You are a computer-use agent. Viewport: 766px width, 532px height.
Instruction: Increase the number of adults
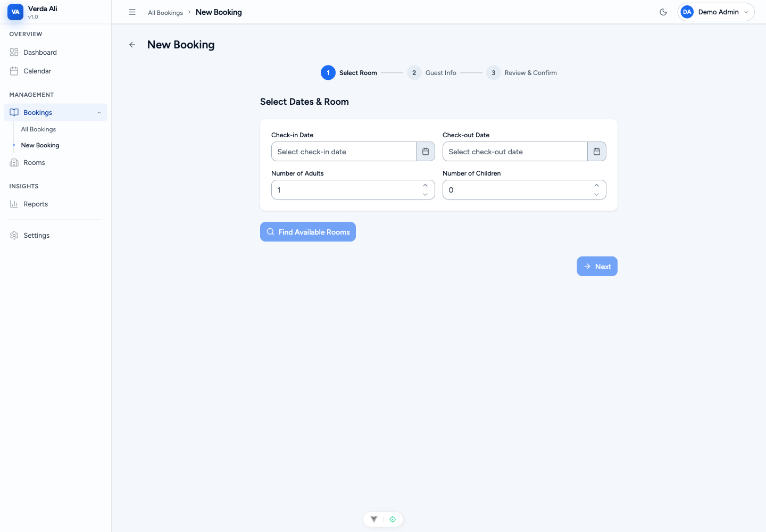point(426,185)
